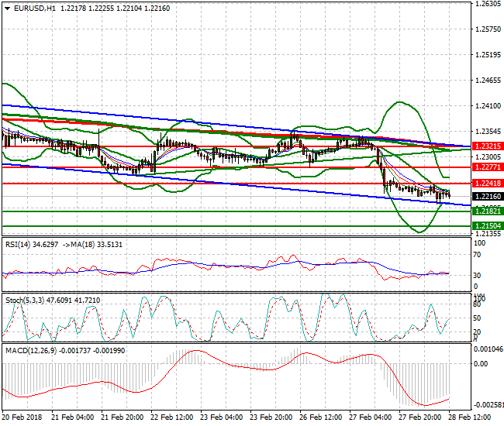Image resolution: width=504 pixels, height=426 pixels.
Task: Click the 22 Feb 12:00 time label
Action: coord(171,417)
